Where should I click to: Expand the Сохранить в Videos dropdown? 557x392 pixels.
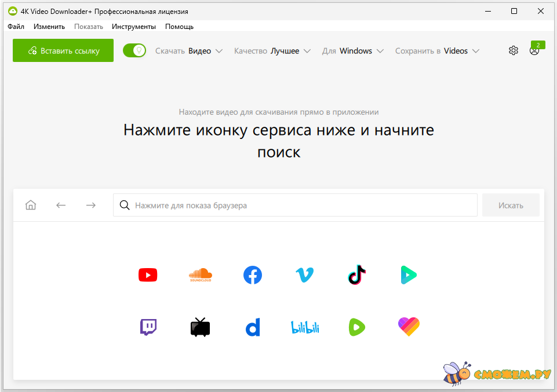tap(437, 51)
